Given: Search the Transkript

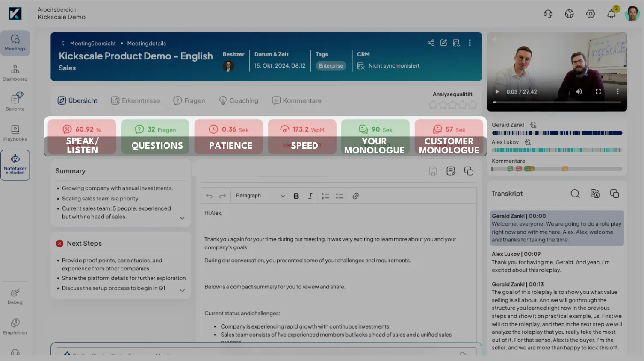Looking at the screenshot, I should (575, 194).
